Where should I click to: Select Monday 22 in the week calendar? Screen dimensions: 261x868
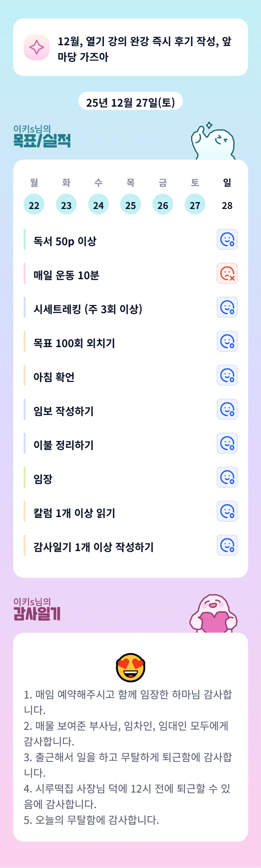click(34, 205)
